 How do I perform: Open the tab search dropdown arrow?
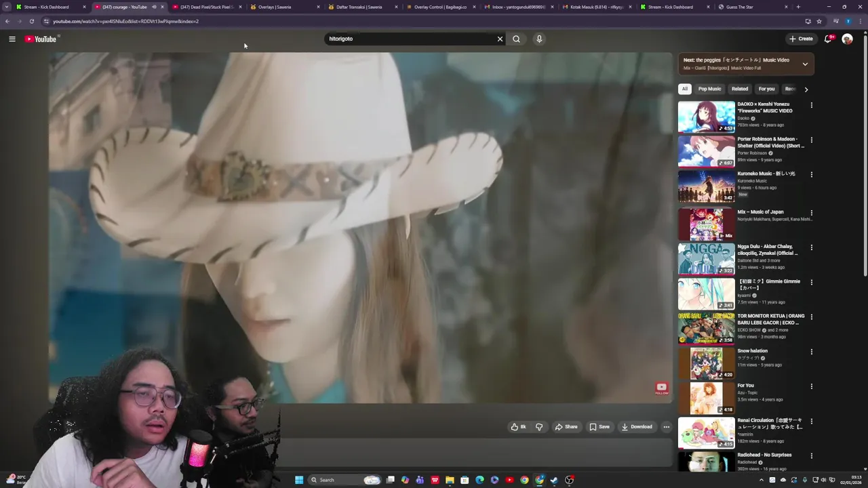(x=7, y=7)
